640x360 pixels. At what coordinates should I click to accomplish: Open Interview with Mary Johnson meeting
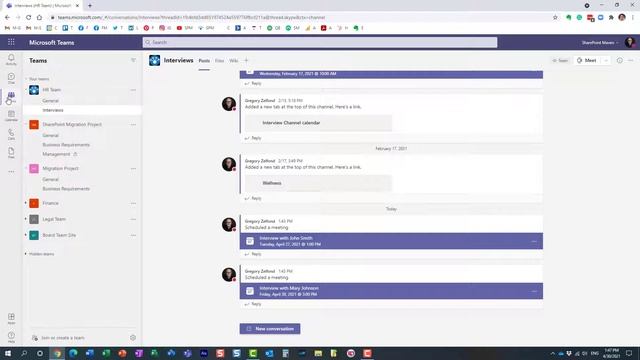[x=391, y=291]
